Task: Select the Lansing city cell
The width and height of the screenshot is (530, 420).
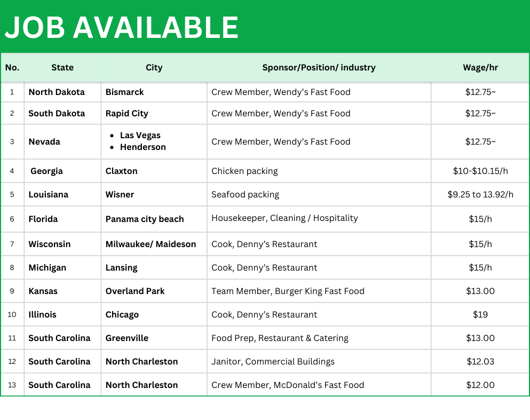Action: tap(121, 268)
